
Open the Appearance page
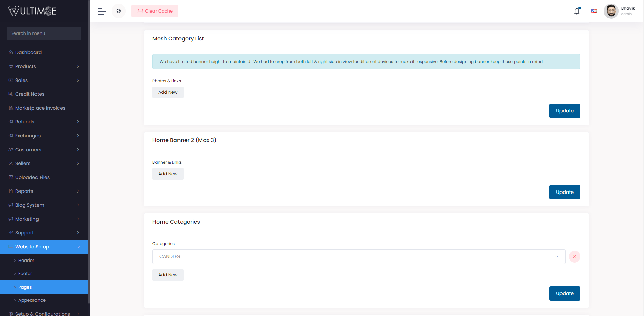point(32,300)
